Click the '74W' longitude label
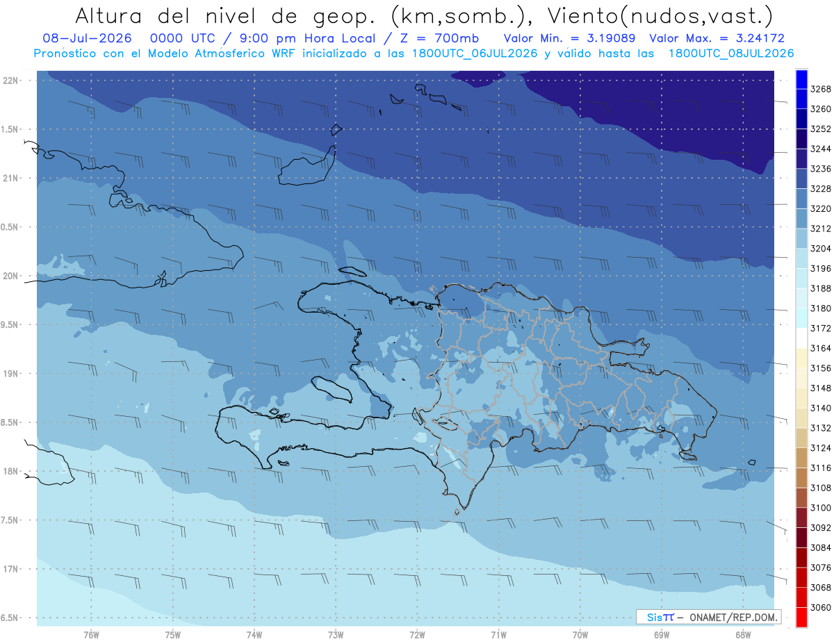This screenshot has height=644, width=834. click(254, 634)
